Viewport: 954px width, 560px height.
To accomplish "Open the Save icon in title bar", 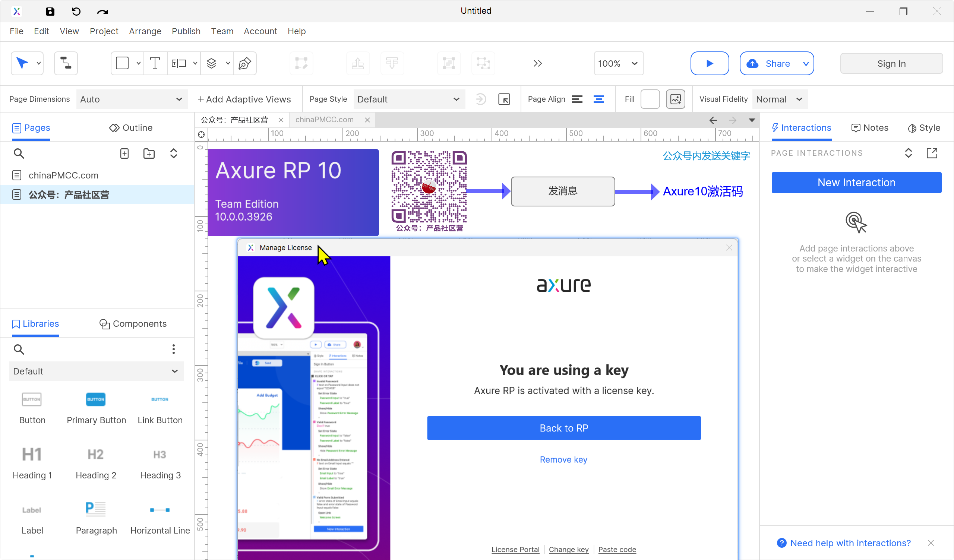I will point(50,11).
